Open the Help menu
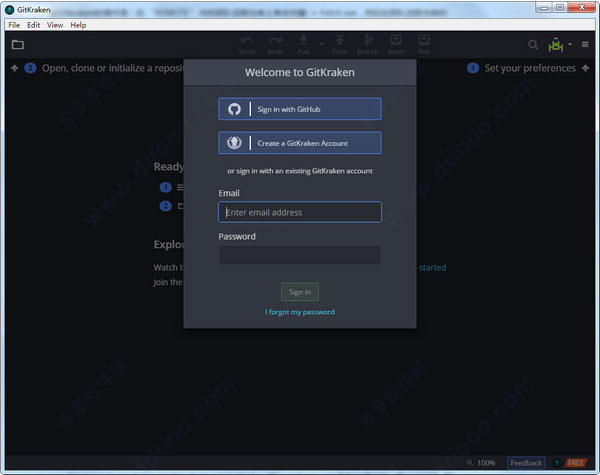This screenshot has height=475, width=600. pyautogui.click(x=78, y=25)
